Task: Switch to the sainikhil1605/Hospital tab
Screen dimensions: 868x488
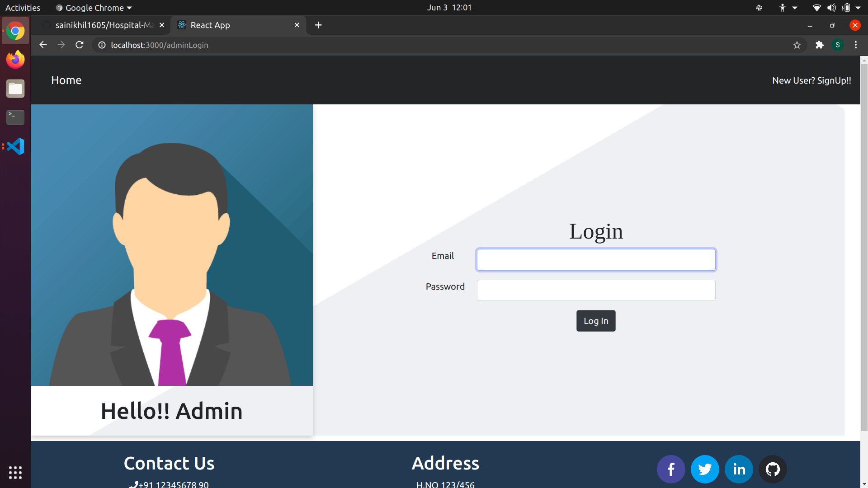Action: (104, 25)
